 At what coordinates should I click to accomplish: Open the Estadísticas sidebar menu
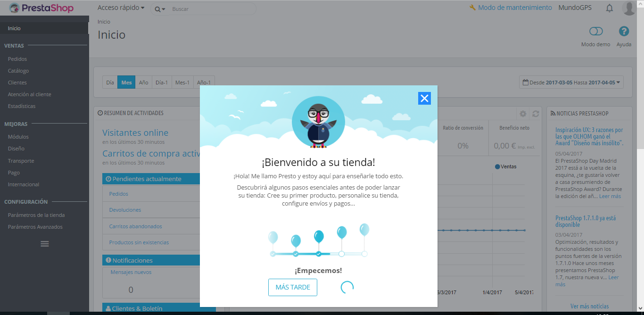22,106
